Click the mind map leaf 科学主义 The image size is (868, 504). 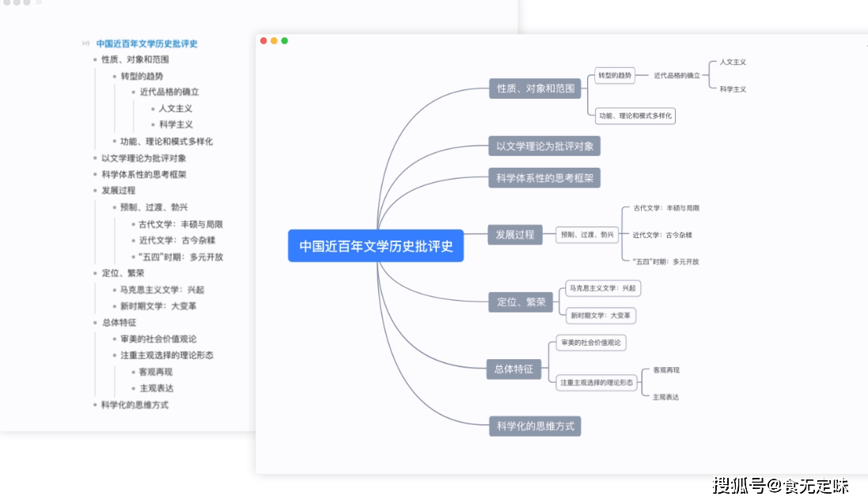coord(733,89)
